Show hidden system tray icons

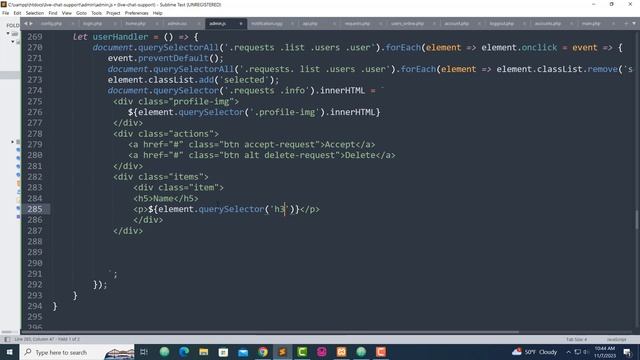[x=568, y=352]
